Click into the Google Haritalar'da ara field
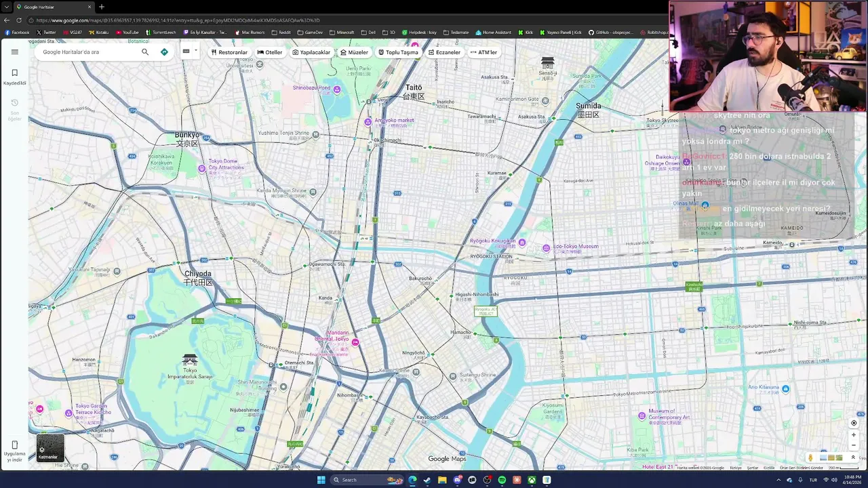The width and height of the screenshot is (868, 488). point(88,52)
